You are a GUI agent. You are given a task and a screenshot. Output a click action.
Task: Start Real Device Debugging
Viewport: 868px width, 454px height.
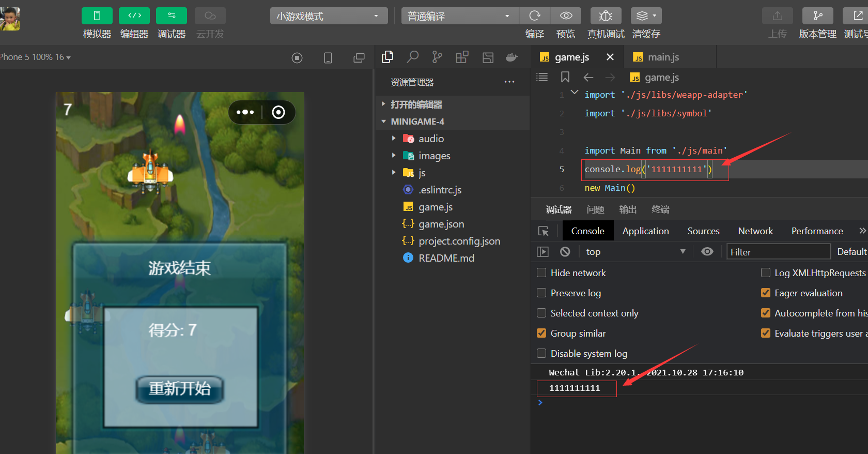[x=606, y=16]
